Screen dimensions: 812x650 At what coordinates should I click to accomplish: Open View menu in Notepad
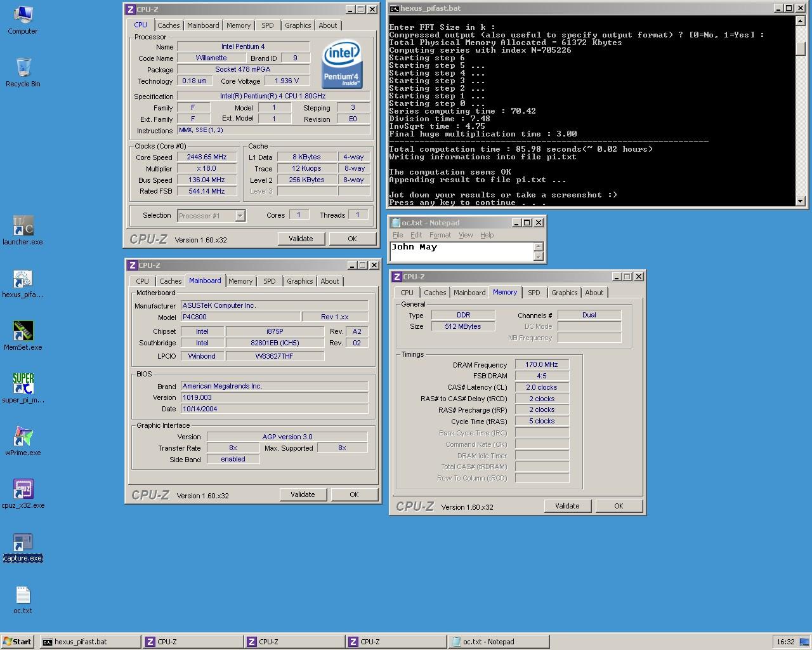pos(466,235)
